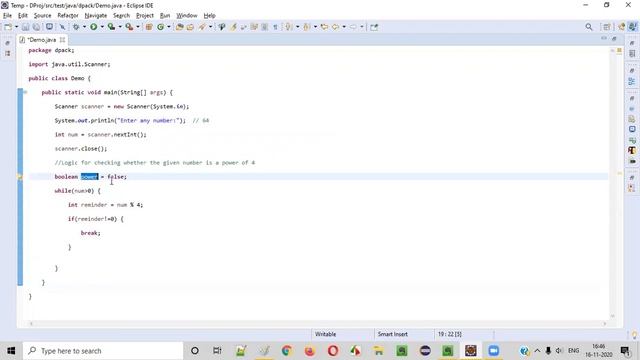This screenshot has height=360, width=640.
Task: Click the Open Type icon
Action: click(180, 27)
